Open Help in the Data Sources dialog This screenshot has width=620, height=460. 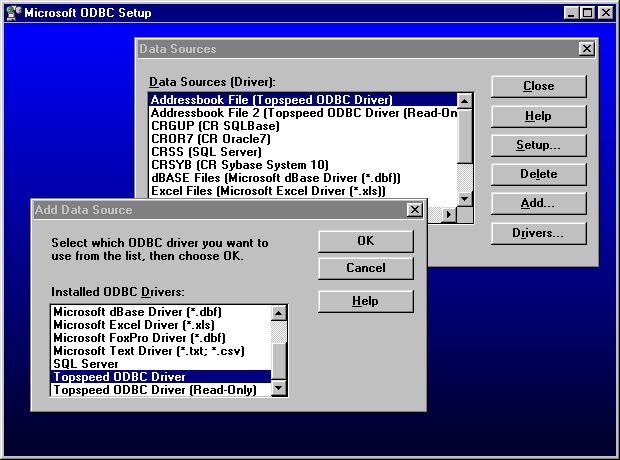(539, 116)
